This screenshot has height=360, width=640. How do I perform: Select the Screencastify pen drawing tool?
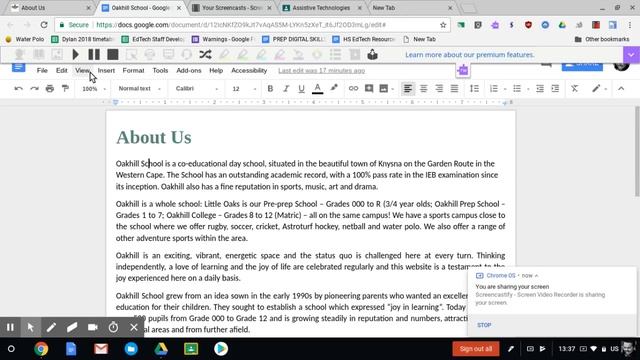click(x=51, y=327)
